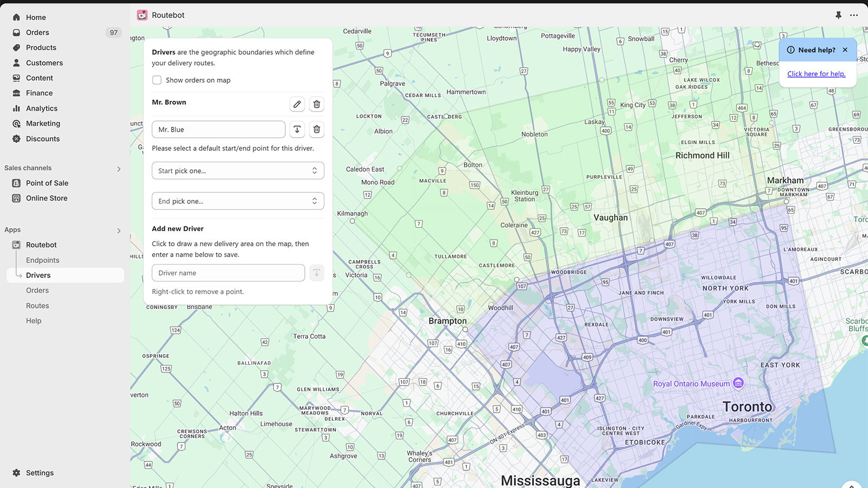Click the Orders count badge 97
Viewport: 868px width, 488px height.
click(x=113, y=33)
